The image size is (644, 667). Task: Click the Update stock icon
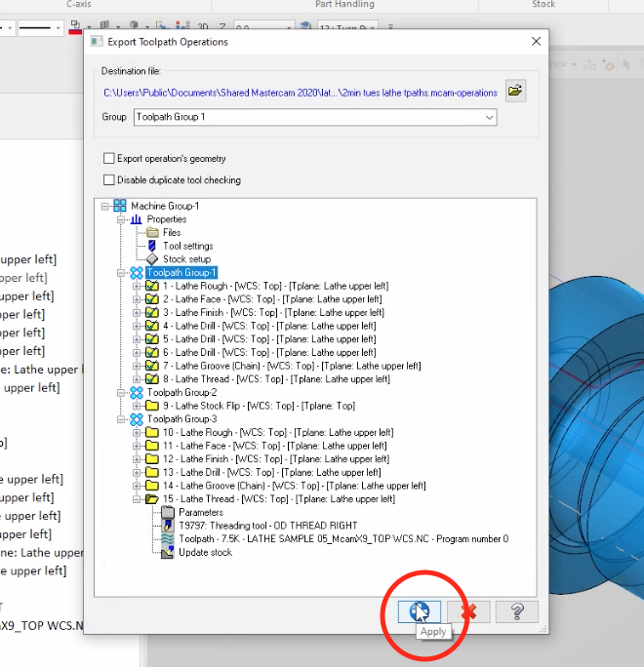[168, 553]
